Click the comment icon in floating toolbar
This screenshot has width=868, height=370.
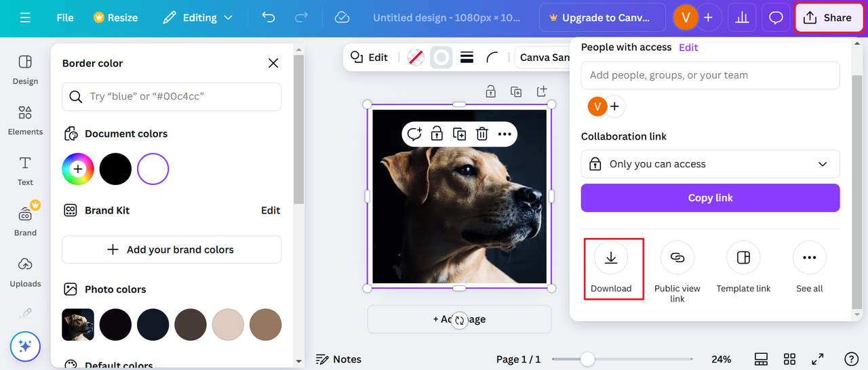click(414, 134)
